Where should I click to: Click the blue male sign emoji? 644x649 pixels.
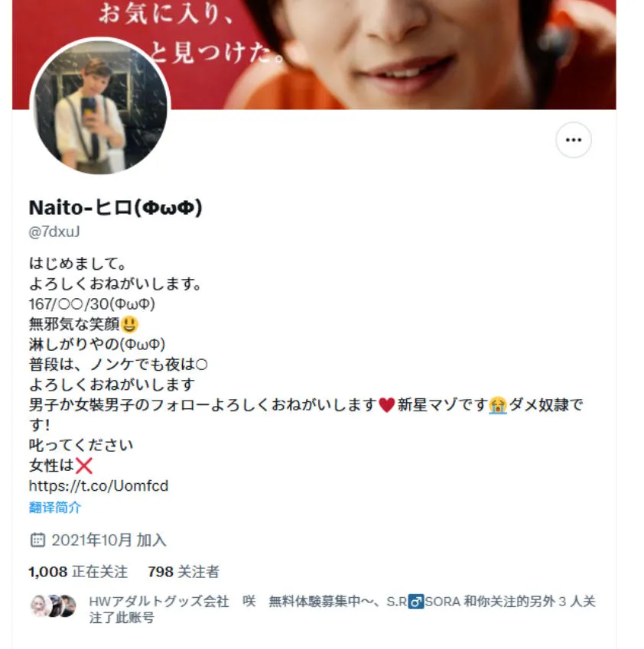(416, 602)
